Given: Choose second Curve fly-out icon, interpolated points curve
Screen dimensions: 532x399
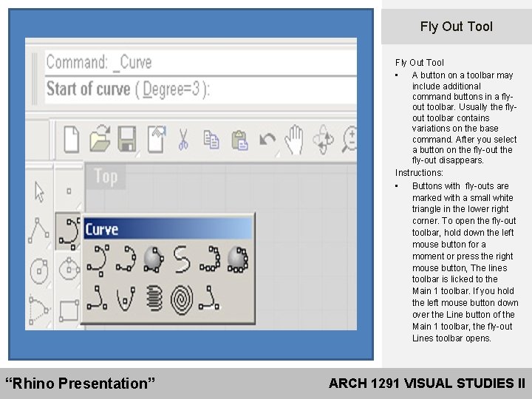Looking at the screenshot, I should [126, 259].
